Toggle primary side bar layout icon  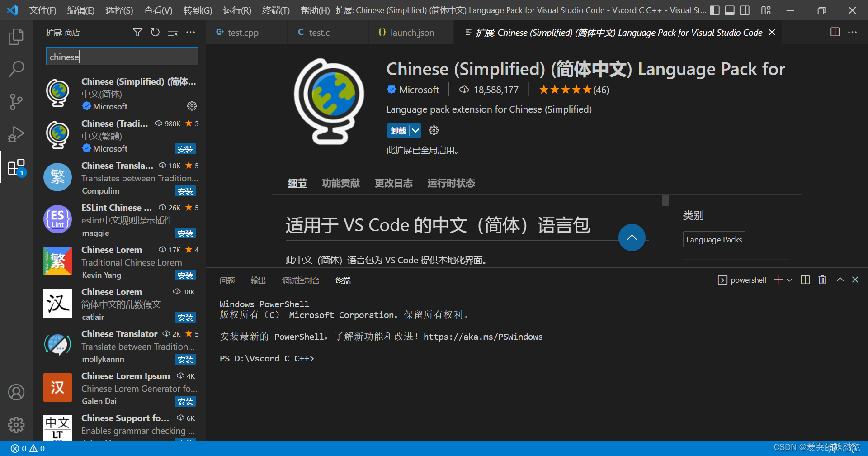click(x=715, y=10)
